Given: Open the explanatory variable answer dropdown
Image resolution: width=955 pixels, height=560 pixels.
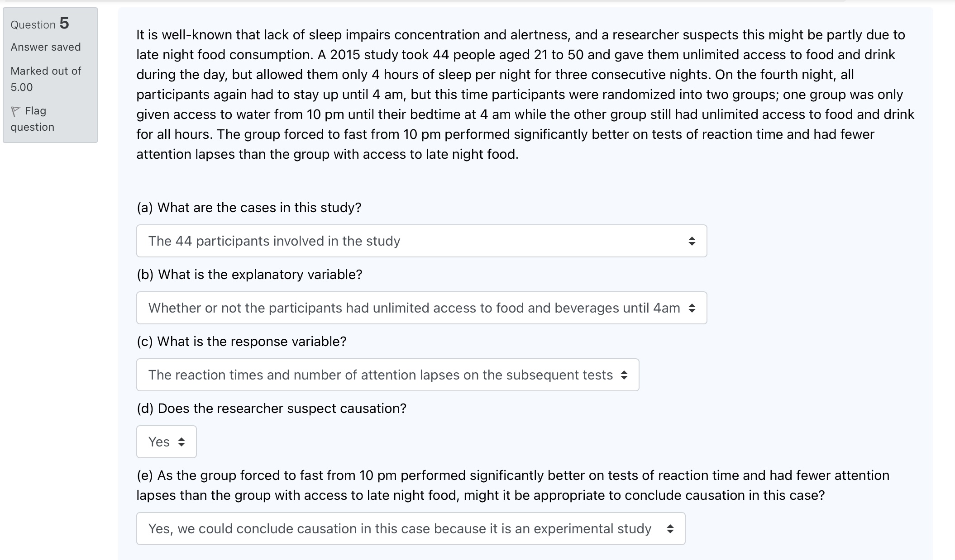Looking at the screenshot, I should [x=421, y=308].
